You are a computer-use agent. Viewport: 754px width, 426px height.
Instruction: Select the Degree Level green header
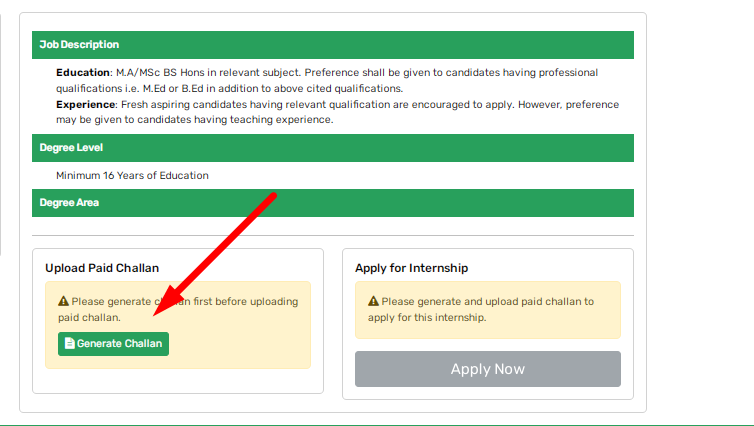332,148
